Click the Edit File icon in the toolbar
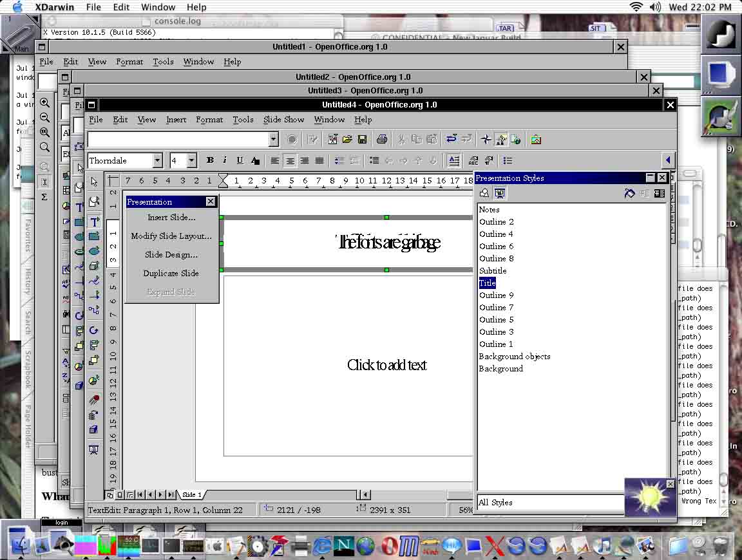The image size is (742, 560). (x=312, y=140)
